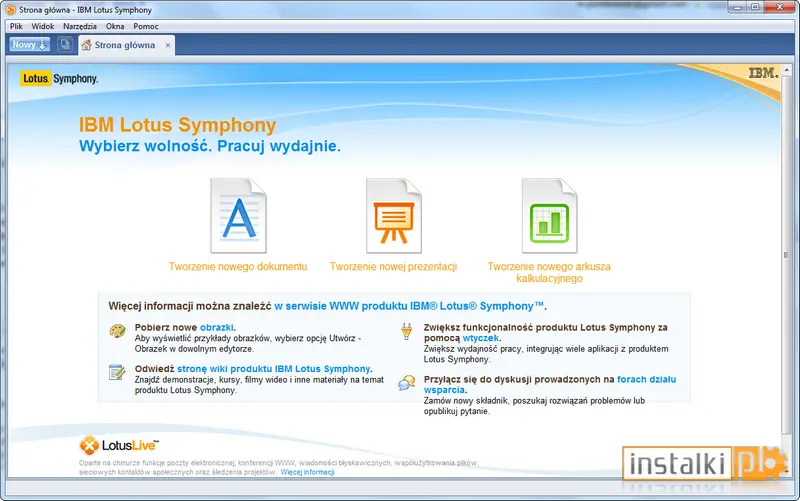Click Tworzenie nowej prezentacji link
800x501 pixels.
coord(393,266)
